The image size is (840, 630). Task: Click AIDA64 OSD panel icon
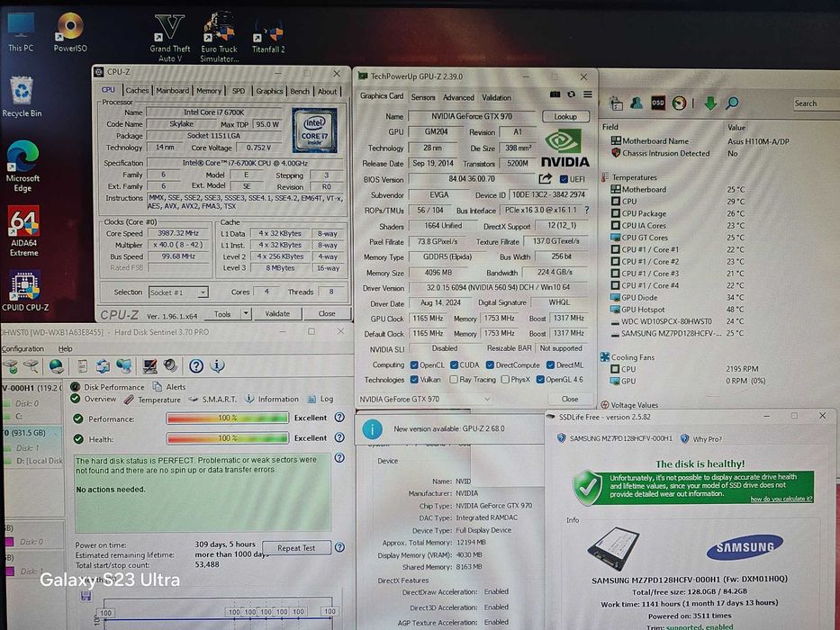pyautogui.click(x=658, y=103)
